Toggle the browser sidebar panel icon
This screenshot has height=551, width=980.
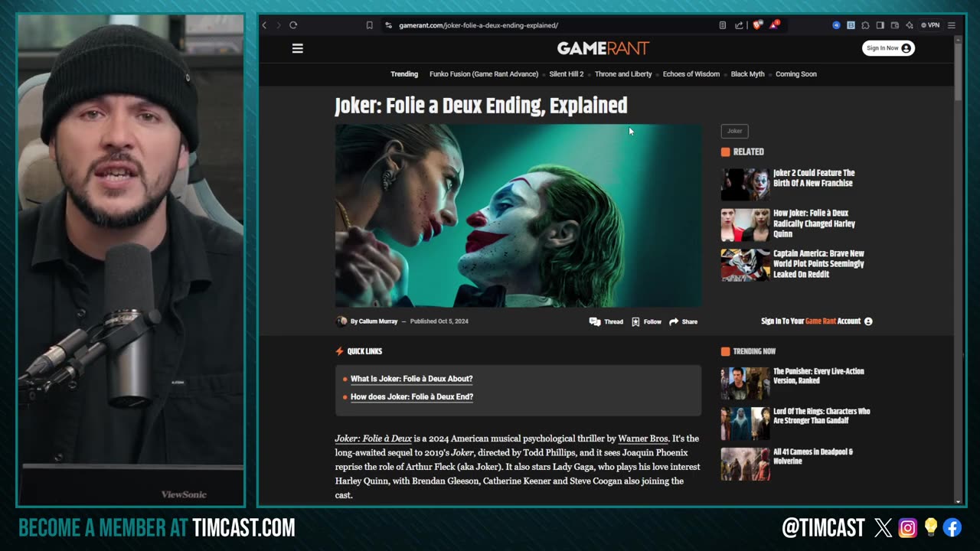(x=880, y=25)
